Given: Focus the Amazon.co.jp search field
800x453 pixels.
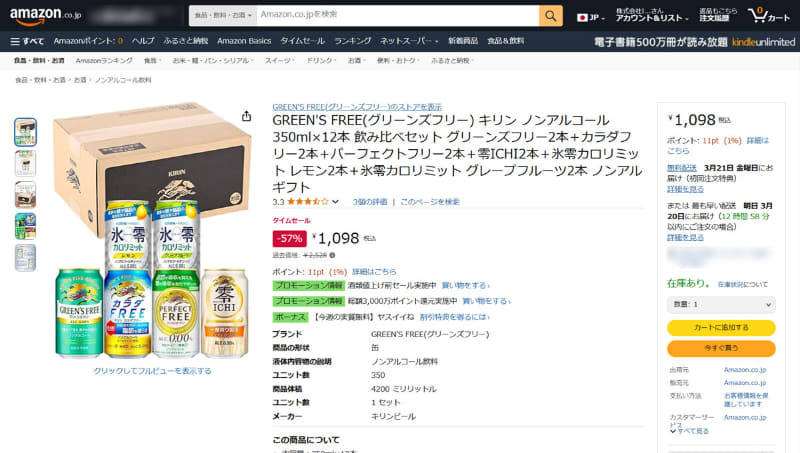Looking at the screenshot, I should click(x=398, y=15).
